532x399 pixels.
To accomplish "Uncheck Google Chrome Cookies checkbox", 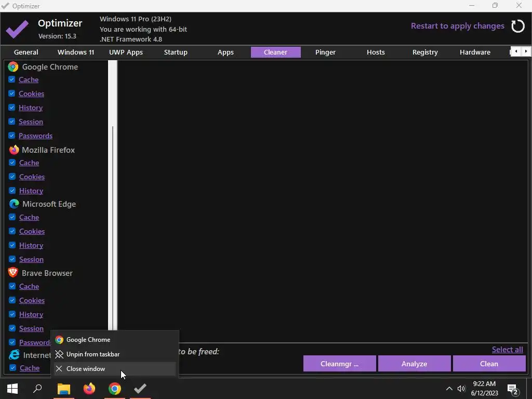I will pos(11,94).
